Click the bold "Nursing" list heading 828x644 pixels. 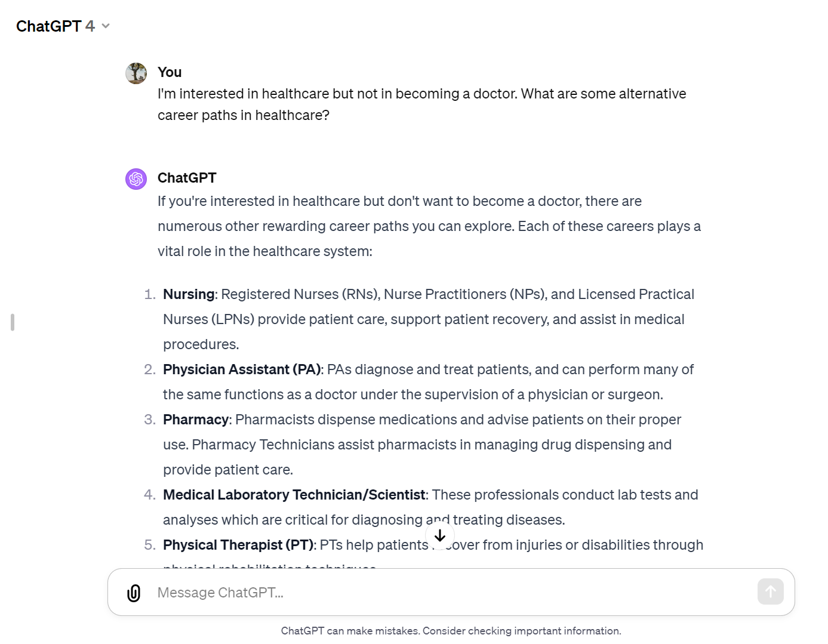pyautogui.click(x=189, y=294)
